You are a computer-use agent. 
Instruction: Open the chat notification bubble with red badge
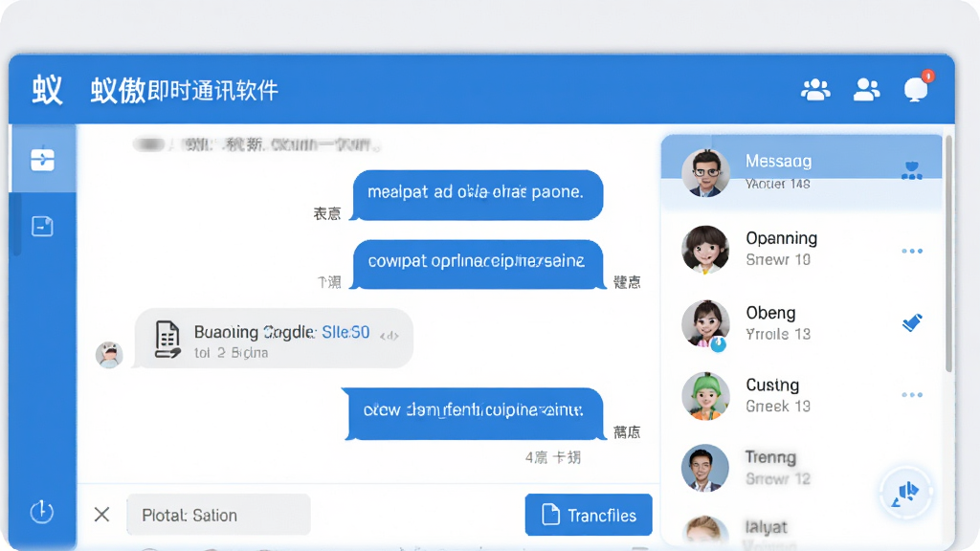(x=918, y=87)
